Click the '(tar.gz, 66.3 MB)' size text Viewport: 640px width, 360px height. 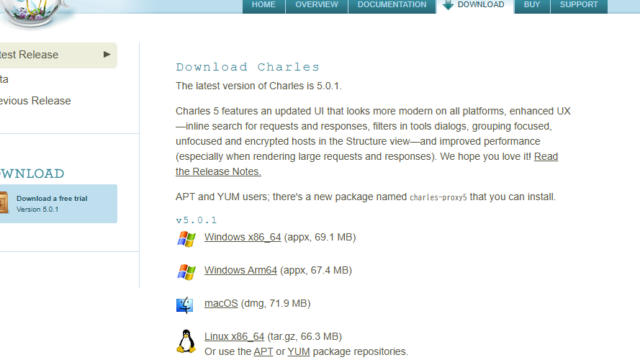pyautogui.click(x=304, y=337)
